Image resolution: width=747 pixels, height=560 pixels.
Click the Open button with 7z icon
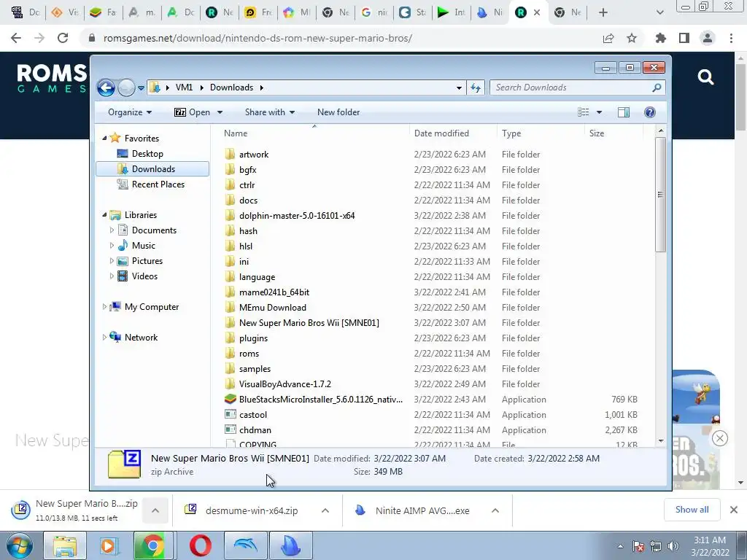tap(193, 112)
